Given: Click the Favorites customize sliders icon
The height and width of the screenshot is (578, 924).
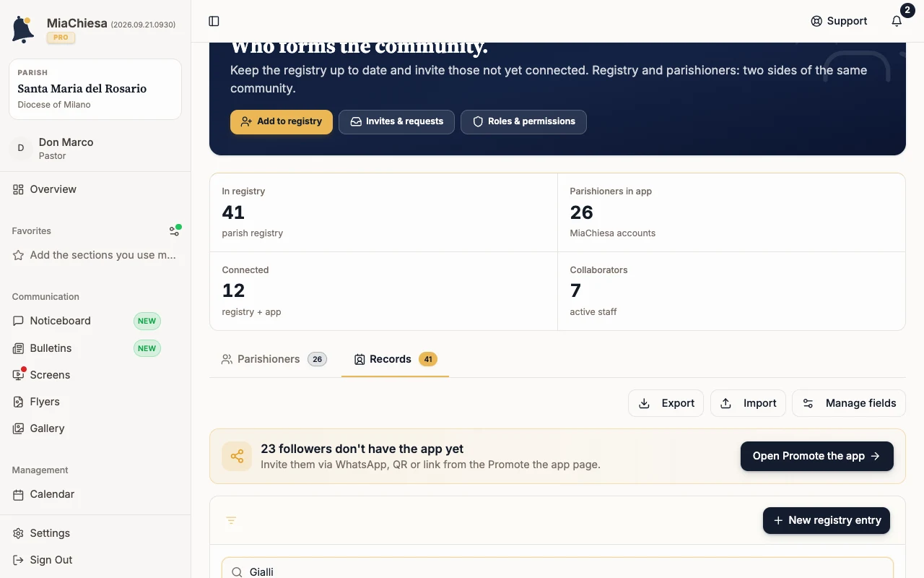Looking at the screenshot, I should click(175, 231).
